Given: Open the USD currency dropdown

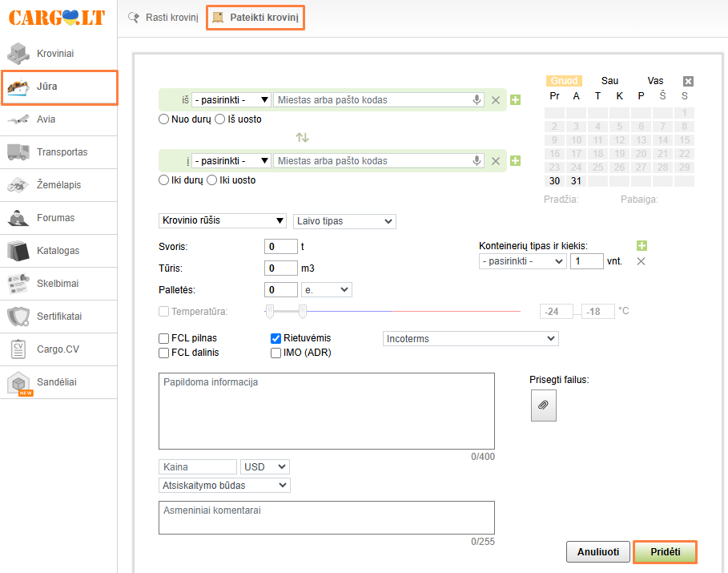Looking at the screenshot, I should pos(264,466).
